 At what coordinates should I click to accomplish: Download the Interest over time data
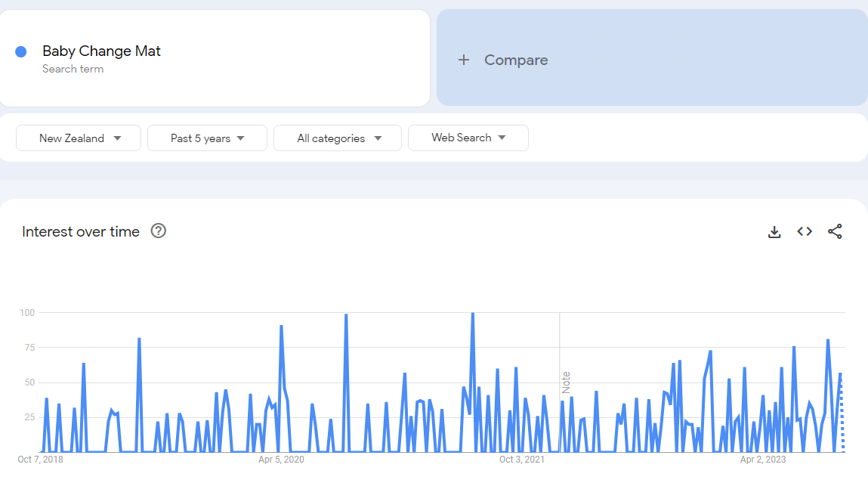coord(774,232)
